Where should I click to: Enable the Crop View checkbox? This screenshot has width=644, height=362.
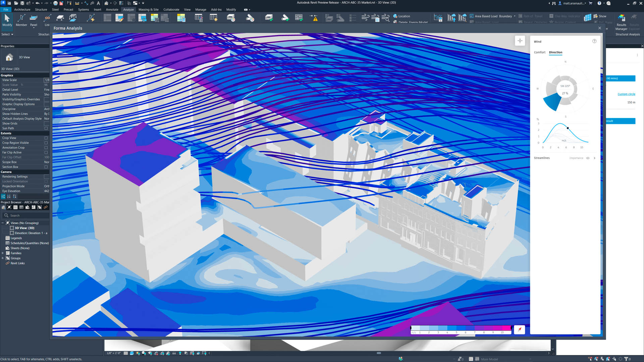[46, 138]
